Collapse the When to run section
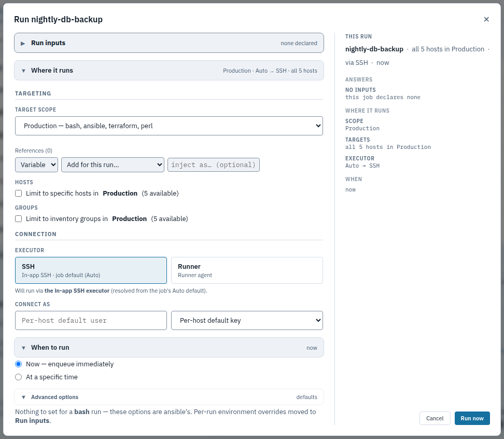The height and width of the screenshot is (439, 504). click(x=169, y=347)
